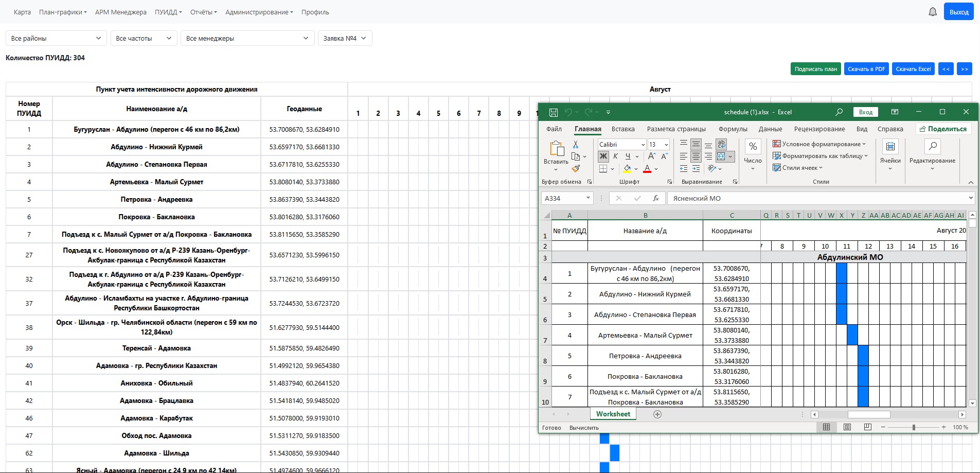Toggle wrap text button

coord(721,145)
